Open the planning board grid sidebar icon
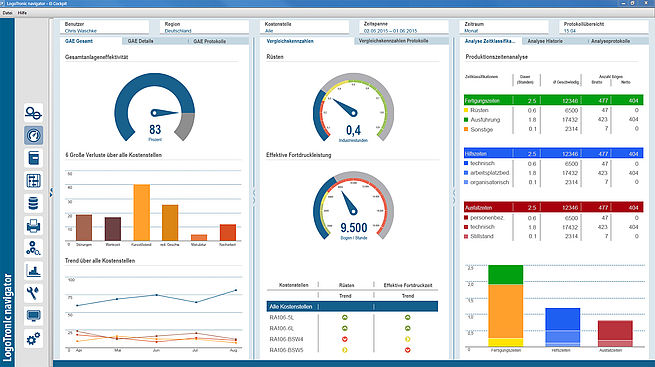The image size is (655, 367). tap(33, 181)
